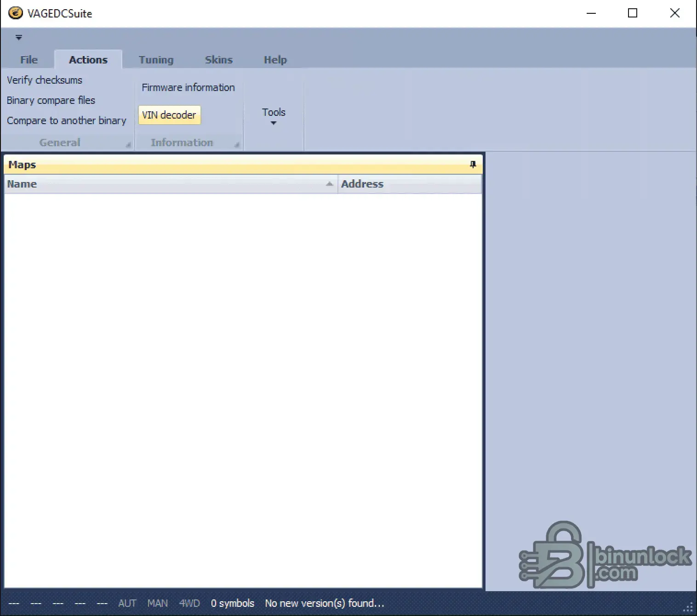
Task: Choose Binary compare files
Action: 51,100
